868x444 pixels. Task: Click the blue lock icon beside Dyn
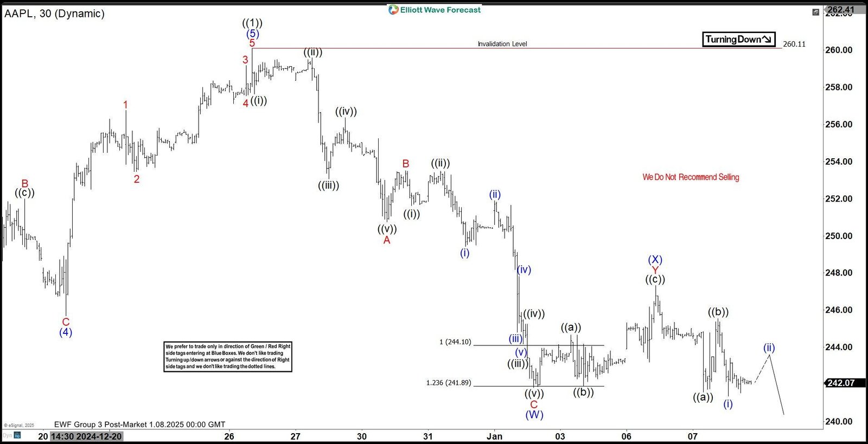(x=17, y=435)
